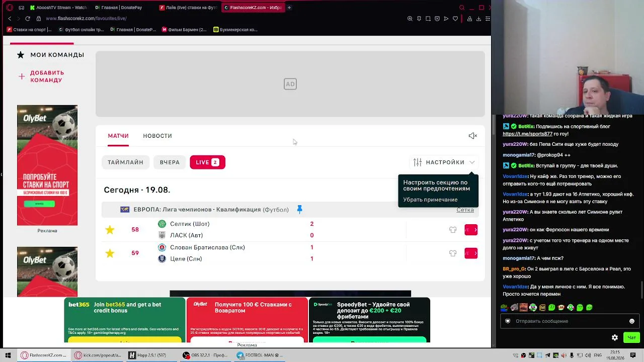Open a new browser tab with plus button
644x362 pixels.
tap(289, 8)
